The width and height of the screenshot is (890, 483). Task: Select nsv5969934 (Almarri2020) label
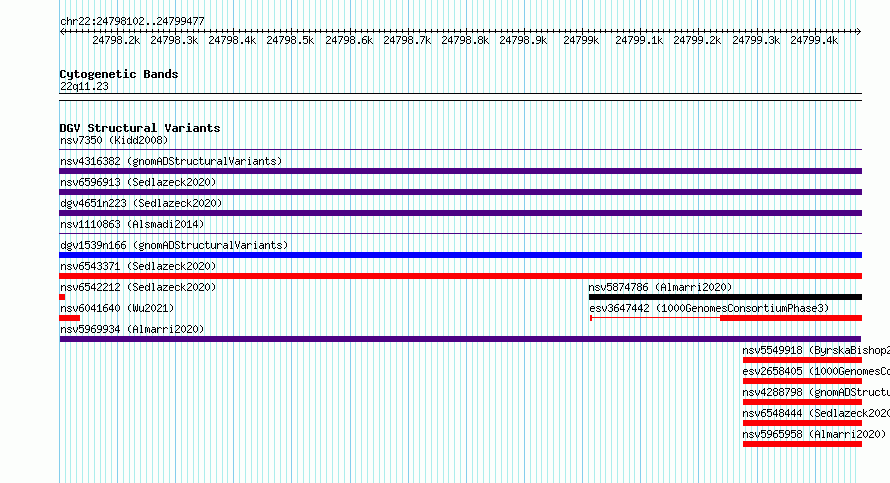(132, 329)
